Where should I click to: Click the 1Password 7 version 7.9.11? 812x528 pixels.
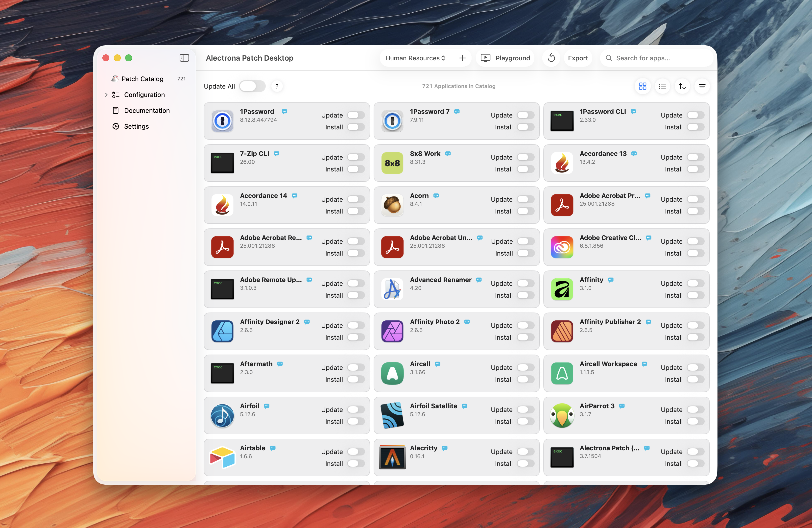coord(417,120)
